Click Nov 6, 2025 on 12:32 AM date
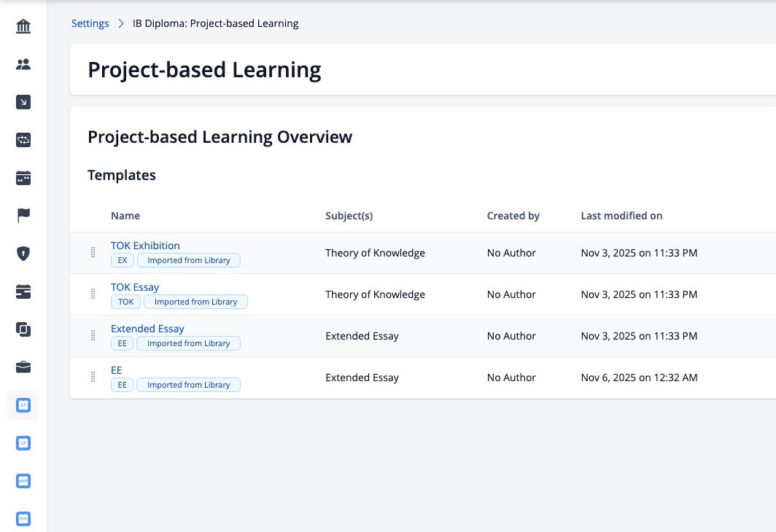 pyautogui.click(x=639, y=378)
